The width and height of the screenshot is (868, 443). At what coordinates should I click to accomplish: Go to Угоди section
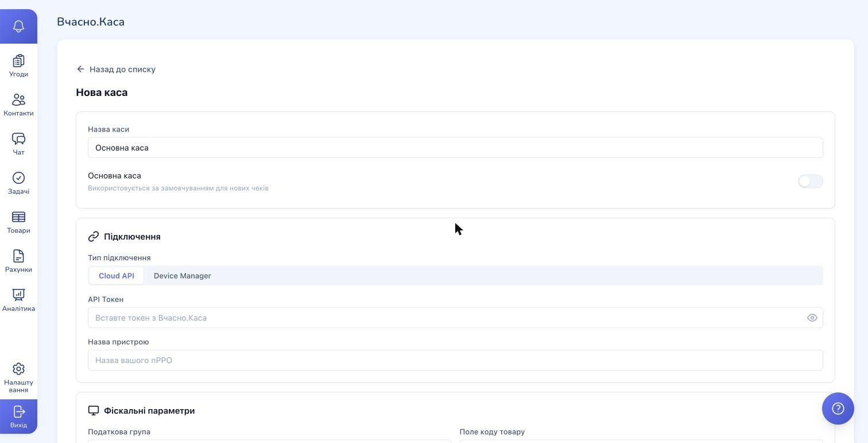(18, 66)
